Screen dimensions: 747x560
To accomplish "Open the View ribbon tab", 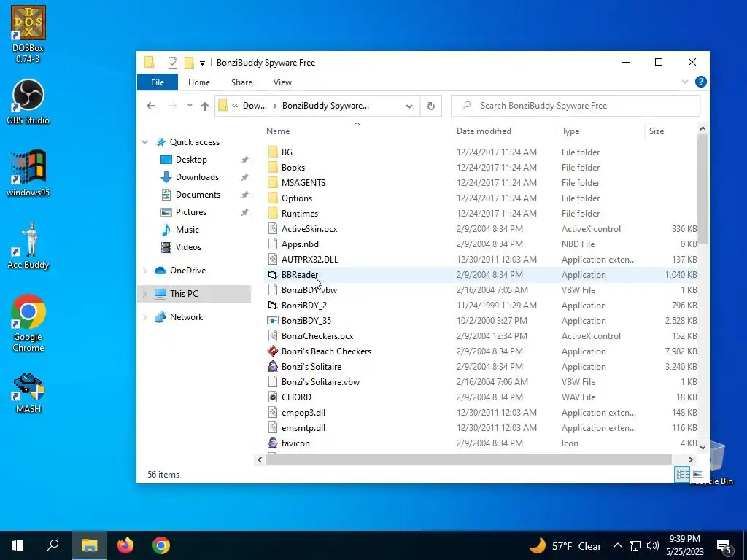I will point(282,82).
